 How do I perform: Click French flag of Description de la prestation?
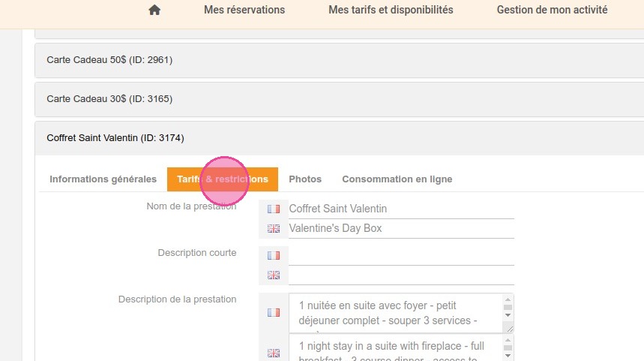pyautogui.click(x=274, y=312)
